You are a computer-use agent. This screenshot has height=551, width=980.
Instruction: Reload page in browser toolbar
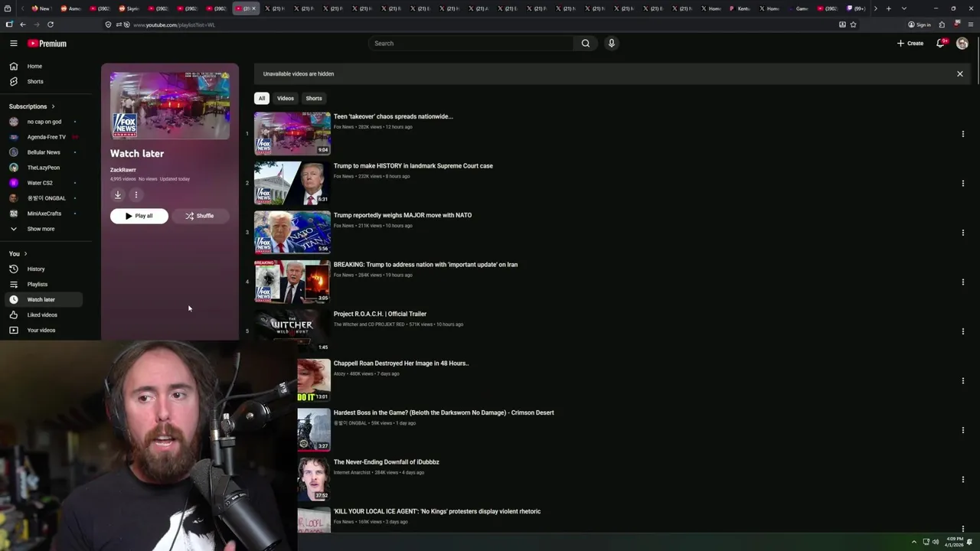tap(51, 24)
